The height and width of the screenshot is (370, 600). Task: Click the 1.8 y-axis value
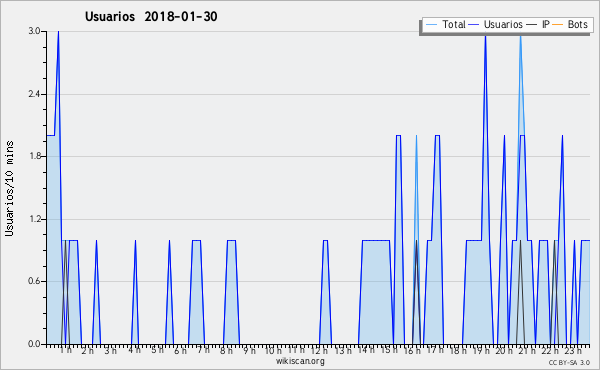coord(34,156)
